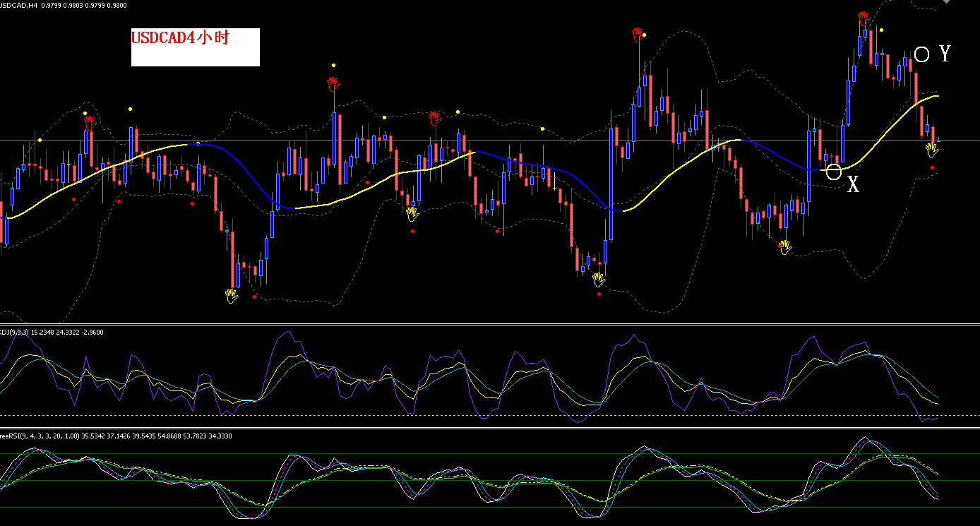Select the red USDCAD4小时 title label

pos(179,38)
